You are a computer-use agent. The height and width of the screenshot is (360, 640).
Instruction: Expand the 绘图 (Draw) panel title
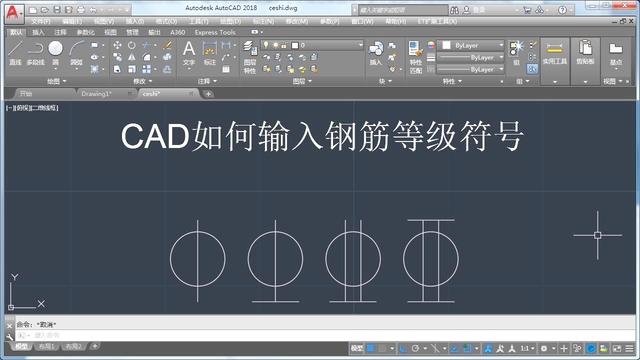(56, 81)
